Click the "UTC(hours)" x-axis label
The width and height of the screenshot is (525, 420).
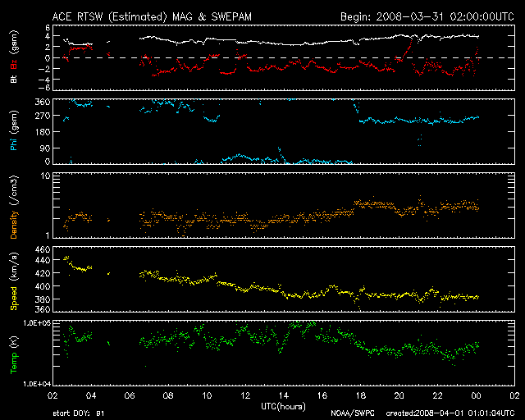[x=284, y=407]
